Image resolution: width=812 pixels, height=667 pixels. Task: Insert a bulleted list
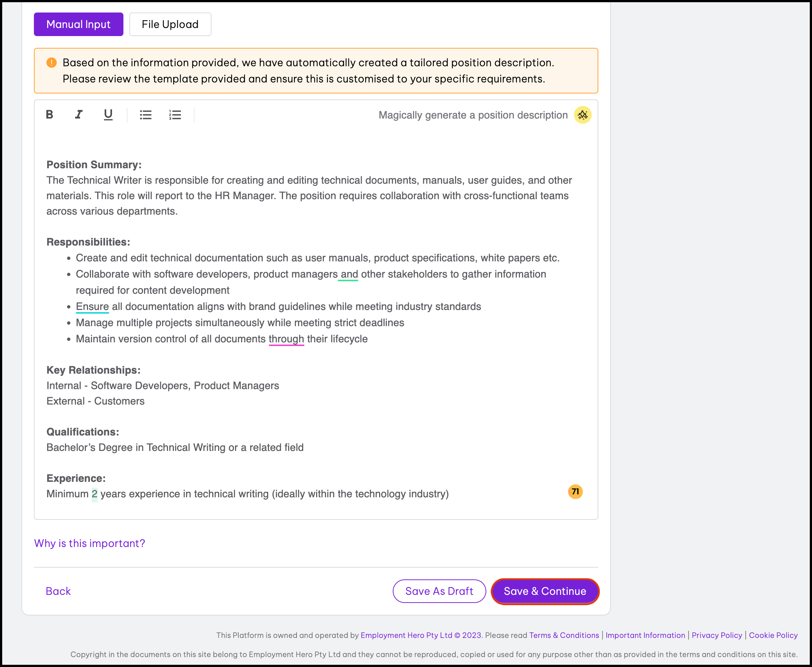pos(145,115)
